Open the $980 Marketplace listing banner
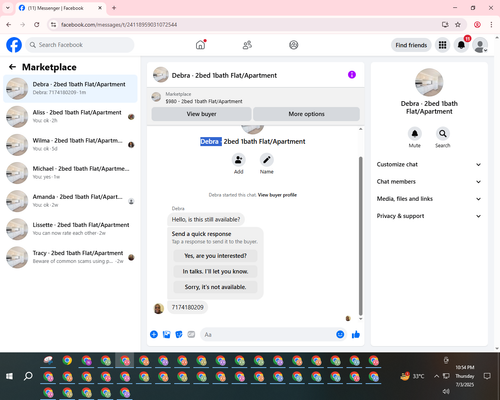 [256, 98]
